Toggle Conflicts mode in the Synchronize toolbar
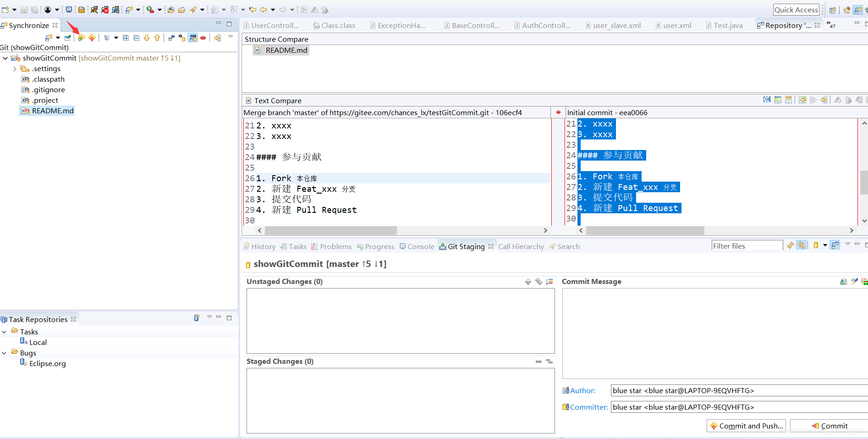This screenshot has height=439, width=868. click(x=203, y=38)
